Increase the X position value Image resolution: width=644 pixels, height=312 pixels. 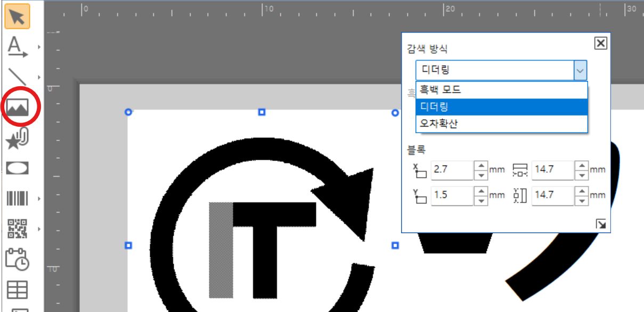(x=481, y=165)
